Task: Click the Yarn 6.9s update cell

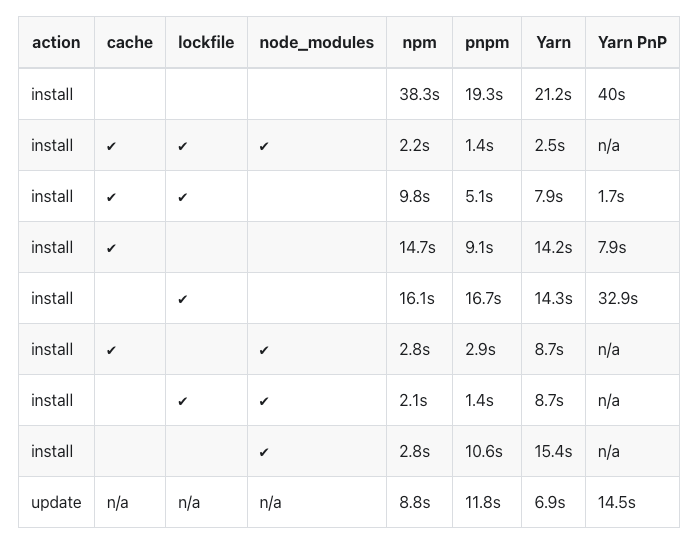Action: tap(550, 502)
